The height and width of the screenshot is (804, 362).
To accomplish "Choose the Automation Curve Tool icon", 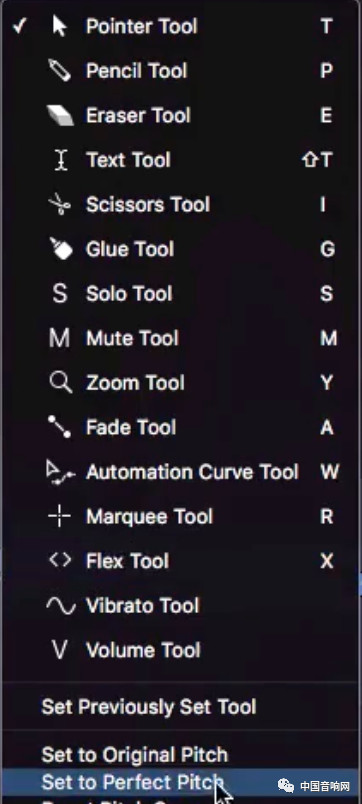I will coord(60,472).
